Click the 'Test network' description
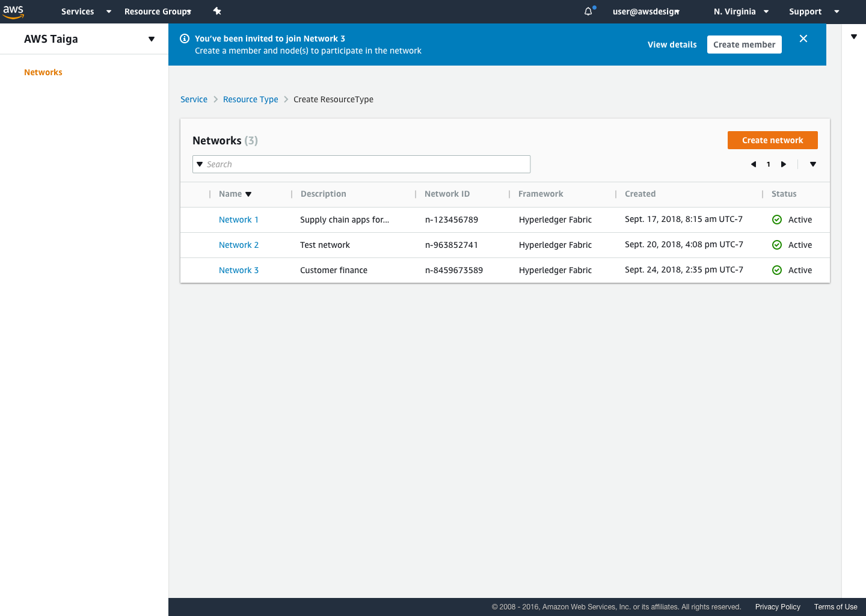Viewport: 866px width, 616px height. (x=325, y=245)
